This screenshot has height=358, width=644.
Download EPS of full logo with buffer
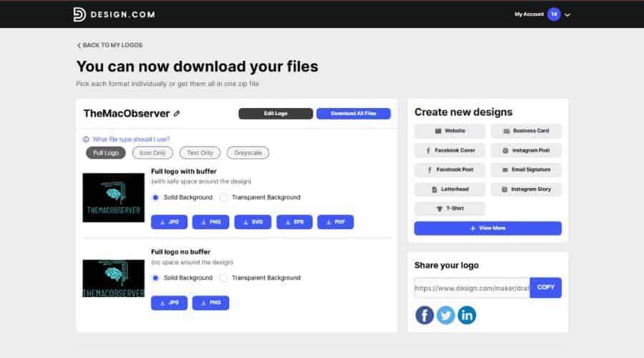[x=295, y=222]
